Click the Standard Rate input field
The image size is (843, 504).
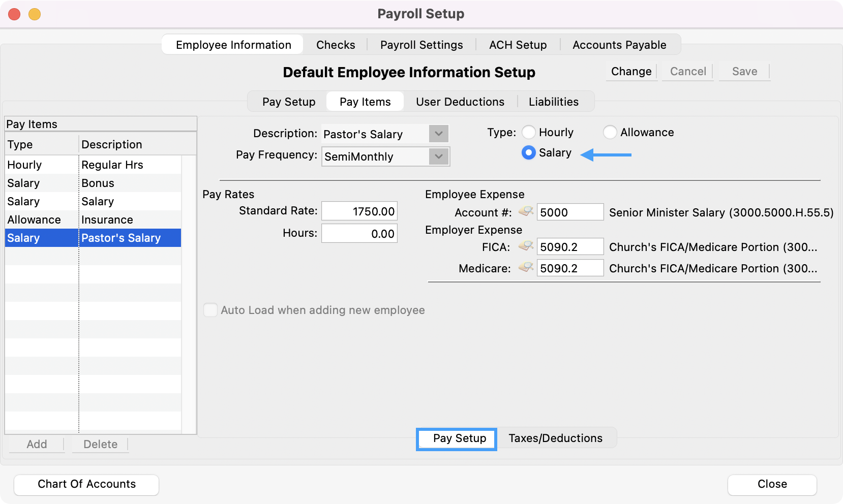point(359,211)
